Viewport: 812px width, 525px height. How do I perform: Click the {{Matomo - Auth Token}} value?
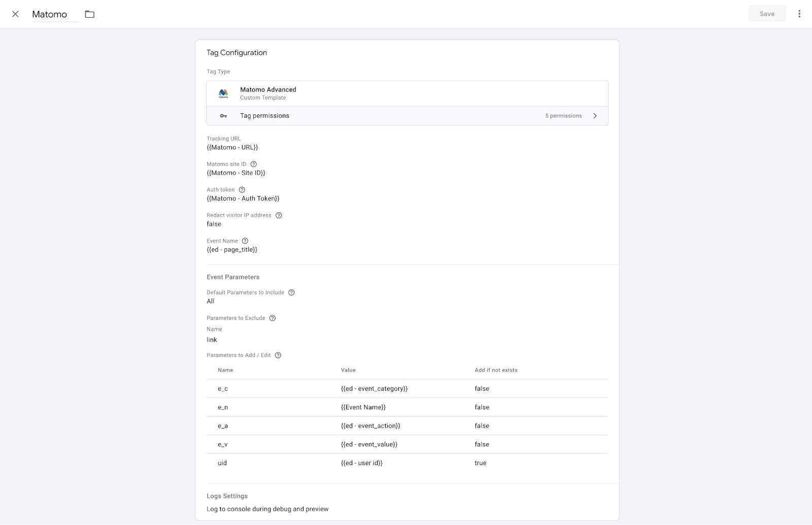[x=243, y=199]
